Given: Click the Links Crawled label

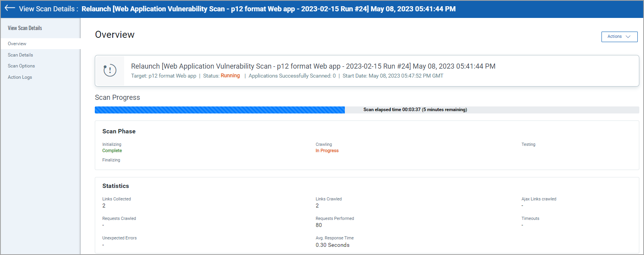Looking at the screenshot, I should pyautogui.click(x=328, y=199).
